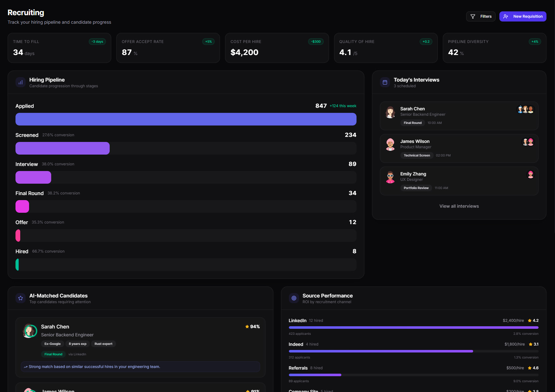
Task: Click the person-add icon on New Requisition
Action: click(506, 16)
